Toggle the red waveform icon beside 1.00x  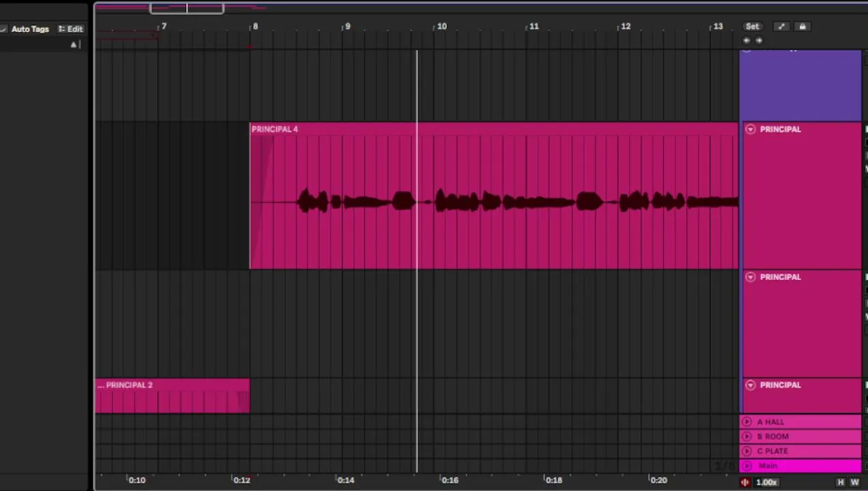point(745,482)
